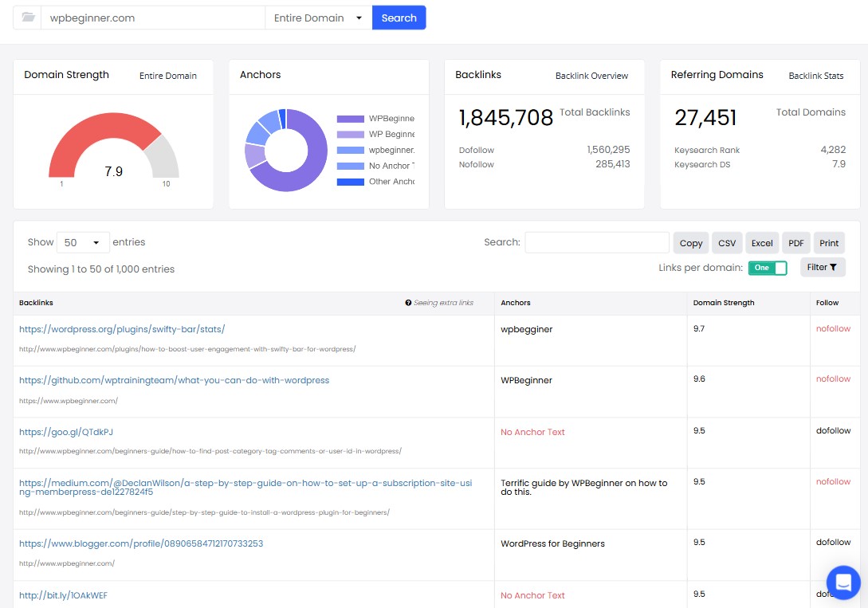
Task: Click the Copy export button
Action: (691, 243)
